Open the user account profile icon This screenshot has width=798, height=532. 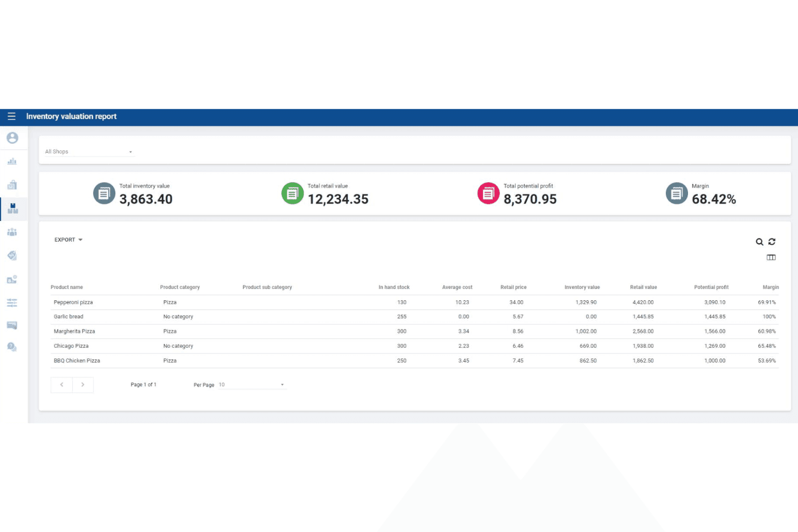click(12, 138)
